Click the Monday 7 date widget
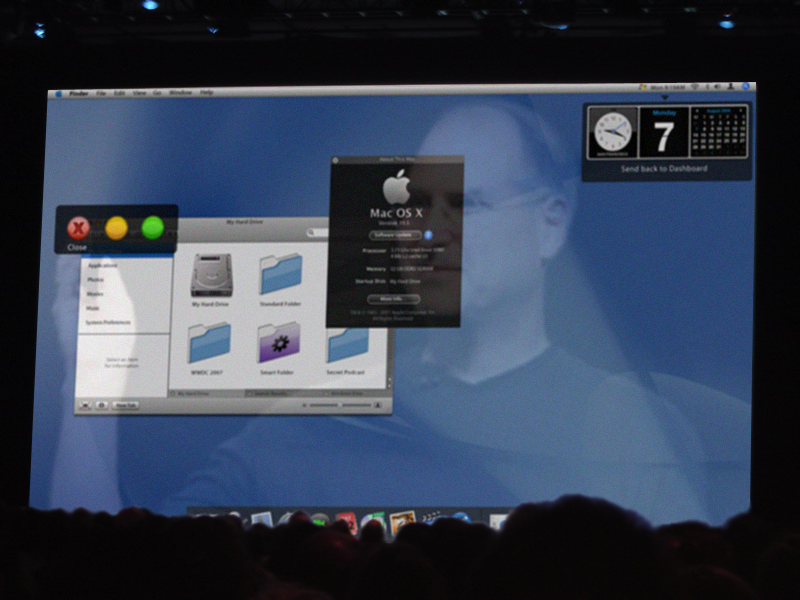 (x=663, y=132)
